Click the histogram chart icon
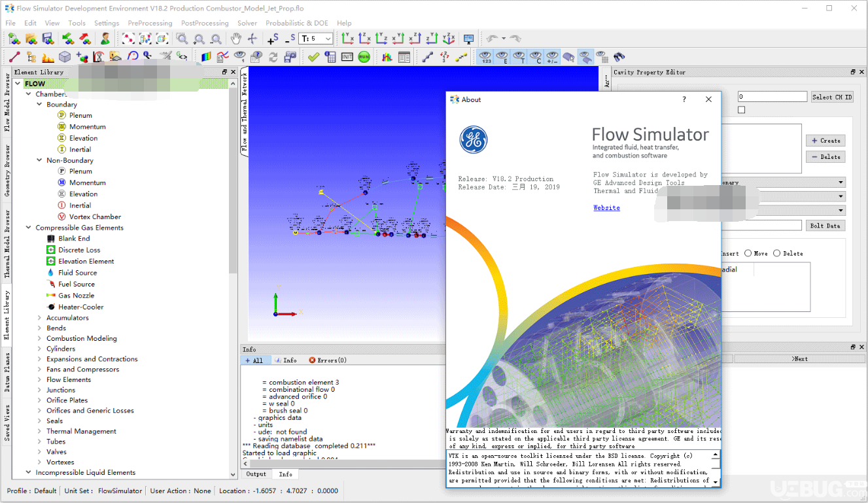The width and height of the screenshot is (868, 503). [387, 57]
